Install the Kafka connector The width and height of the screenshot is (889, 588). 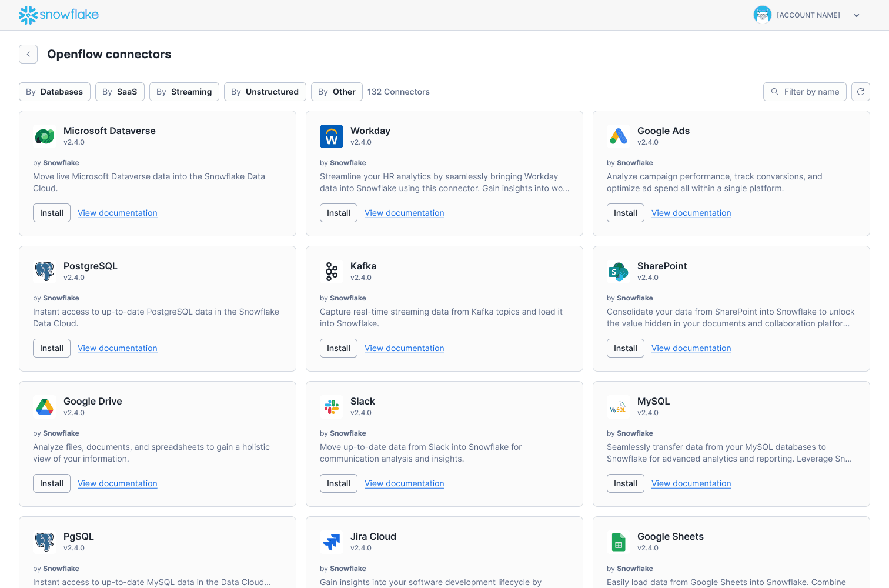click(339, 348)
